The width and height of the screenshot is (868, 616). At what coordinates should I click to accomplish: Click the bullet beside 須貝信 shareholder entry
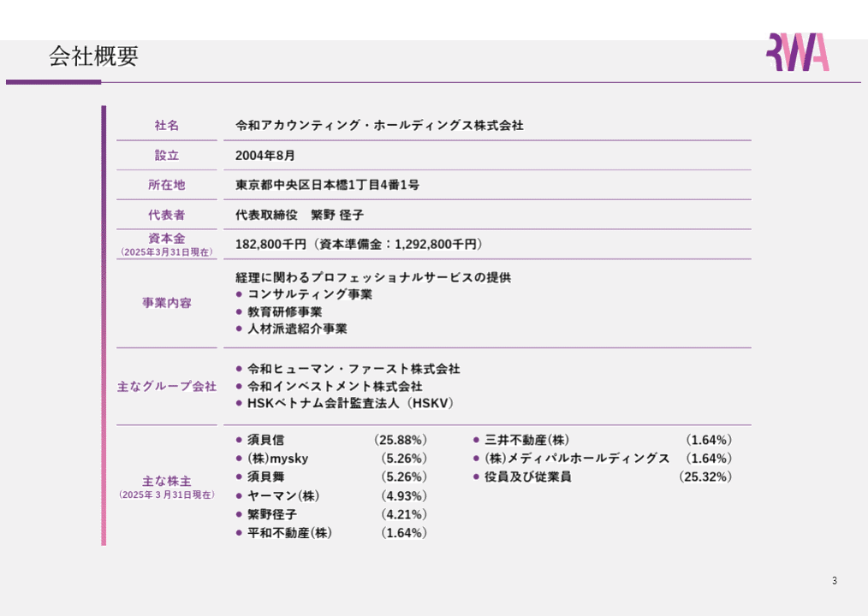[237, 439]
